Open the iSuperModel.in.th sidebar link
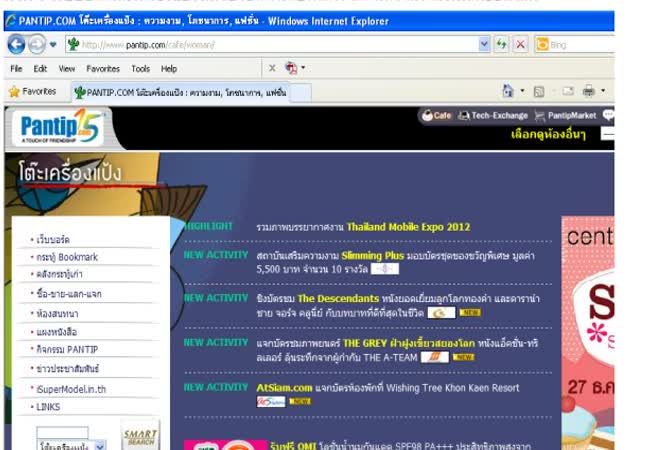Screen dimensions: 650x450 [x=71, y=389]
